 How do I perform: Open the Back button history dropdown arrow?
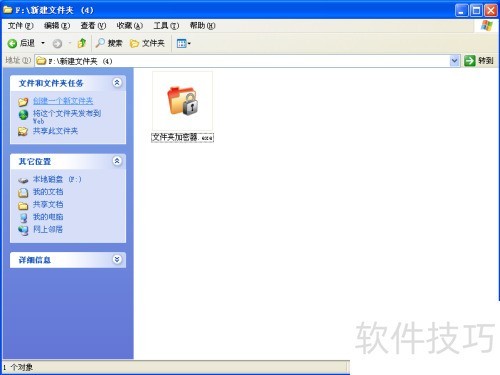tap(43, 43)
